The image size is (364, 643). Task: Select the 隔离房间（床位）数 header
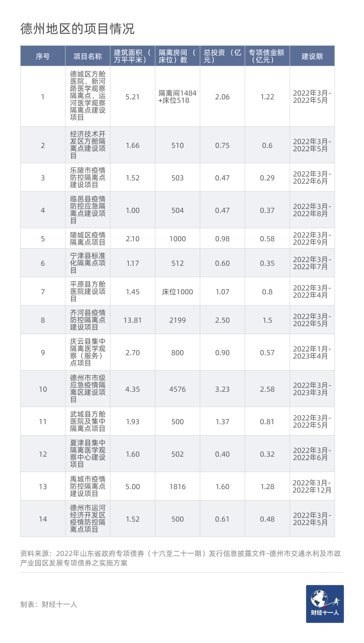[x=177, y=56]
